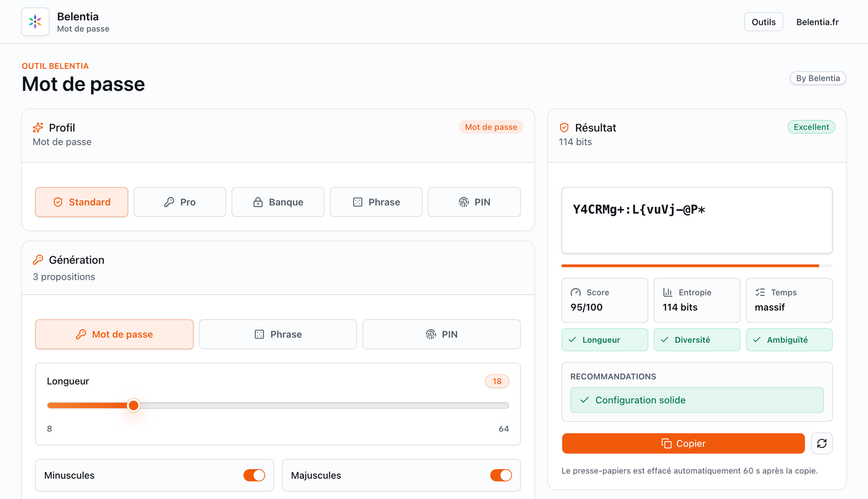This screenshot has width=868, height=499.
Task: Click the 3 propositions text
Action: pos(64,277)
